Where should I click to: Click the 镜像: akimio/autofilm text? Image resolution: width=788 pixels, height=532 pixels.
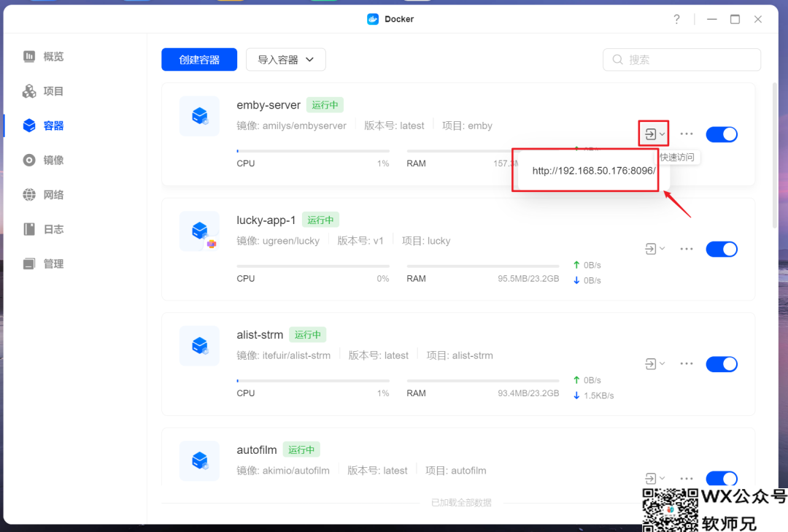(283, 471)
